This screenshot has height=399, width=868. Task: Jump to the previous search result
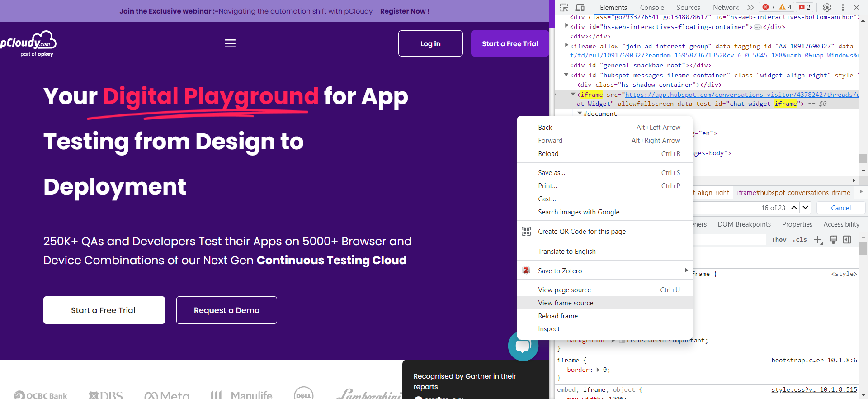click(x=794, y=208)
